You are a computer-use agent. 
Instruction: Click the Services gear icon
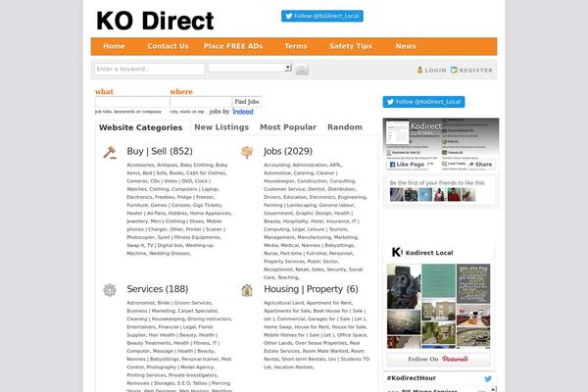[110, 290]
